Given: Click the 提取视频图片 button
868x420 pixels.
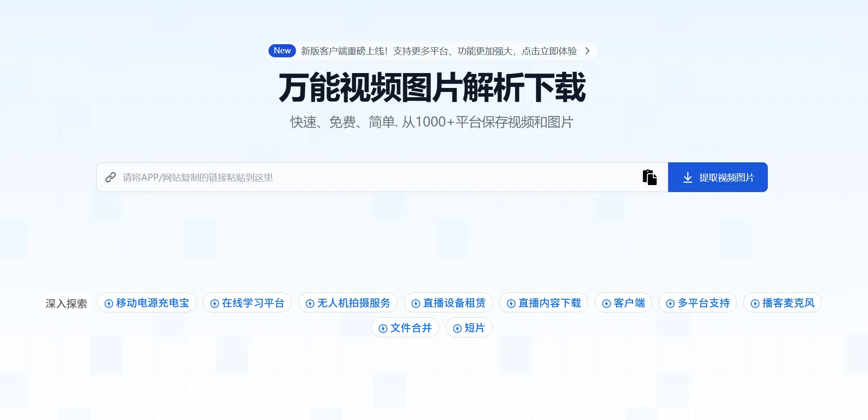Looking at the screenshot, I should (718, 177).
